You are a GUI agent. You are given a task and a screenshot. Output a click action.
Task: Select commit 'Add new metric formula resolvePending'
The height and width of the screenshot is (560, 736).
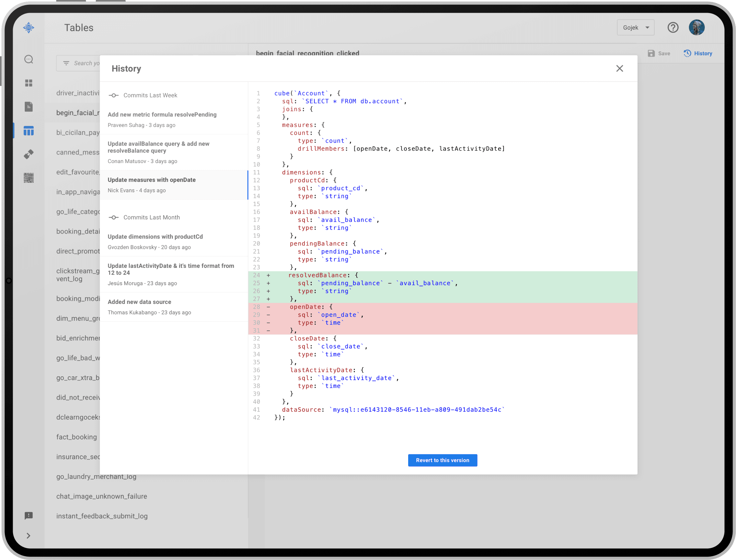(x=174, y=119)
